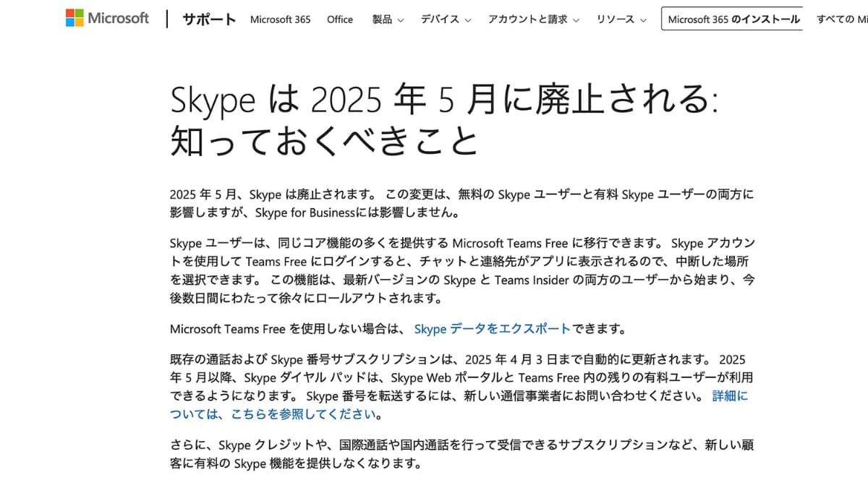Open the Microsoft 365 navigation item
This screenshot has width=868, height=496.
click(x=280, y=20)
